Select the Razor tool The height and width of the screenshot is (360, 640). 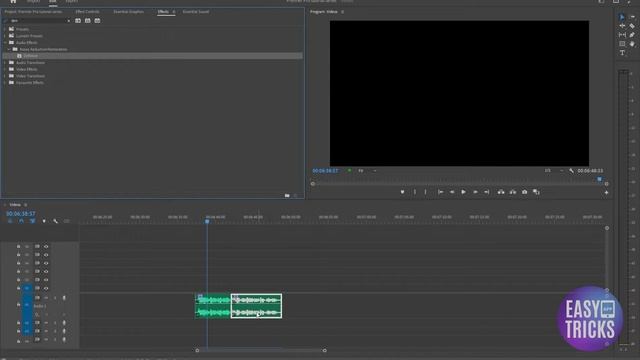tap(632, 26)
